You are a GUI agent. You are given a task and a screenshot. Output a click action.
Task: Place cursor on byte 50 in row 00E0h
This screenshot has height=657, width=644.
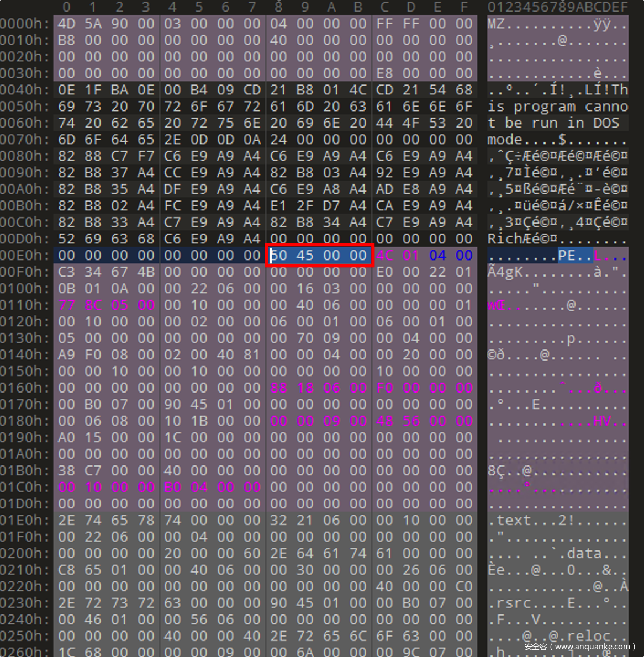click(x=278, y=256)
